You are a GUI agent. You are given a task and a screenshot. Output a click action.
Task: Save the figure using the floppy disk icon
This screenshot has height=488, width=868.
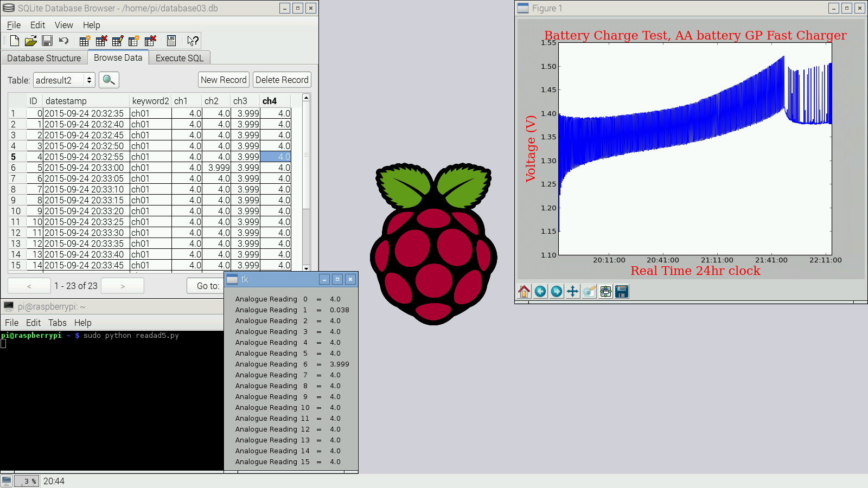point(622,291)
